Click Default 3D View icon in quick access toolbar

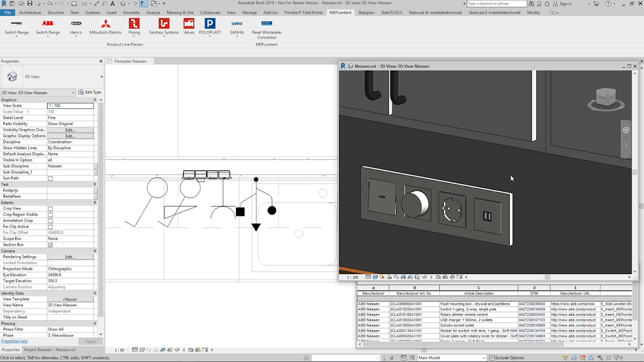[123, 4]
